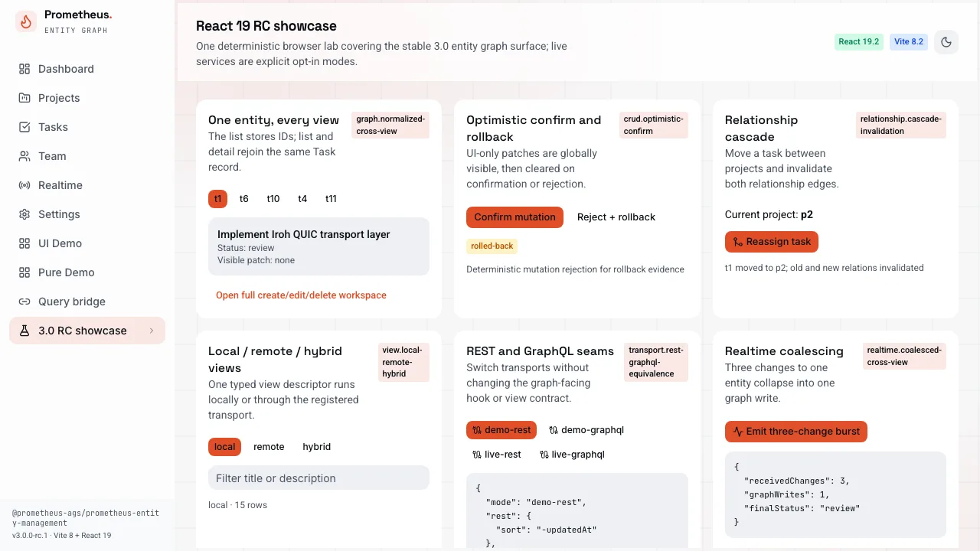Click the Confirm mutation button
980x551 pixels.
pyautogui.click(x=514, y=217)
